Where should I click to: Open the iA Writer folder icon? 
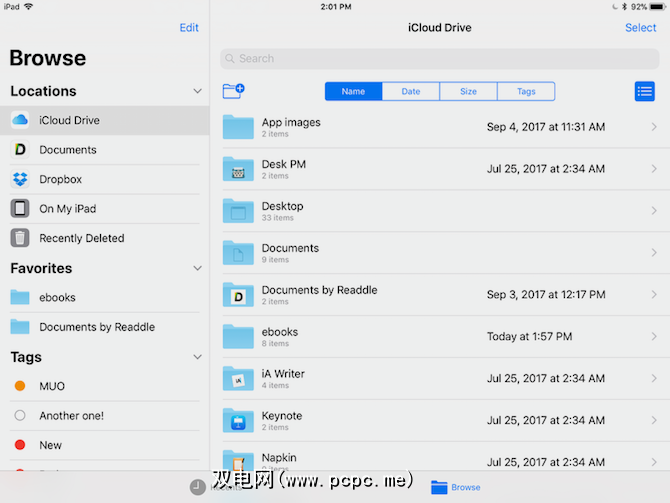[x=238, y=378]
